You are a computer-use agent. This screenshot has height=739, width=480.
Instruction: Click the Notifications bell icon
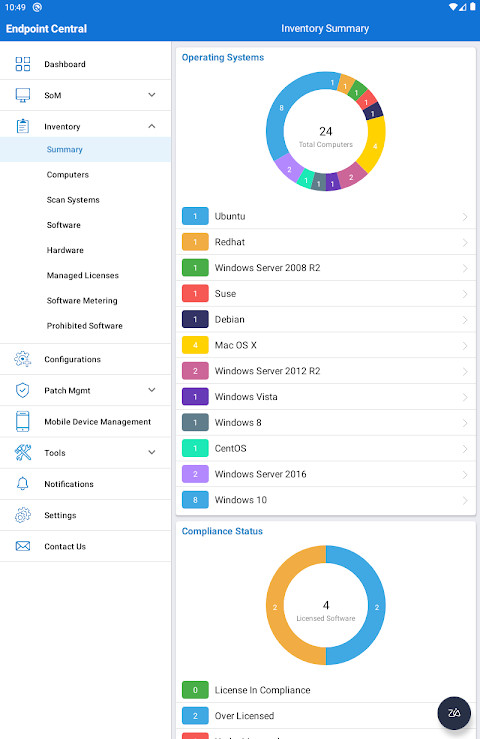click(23, 484)
